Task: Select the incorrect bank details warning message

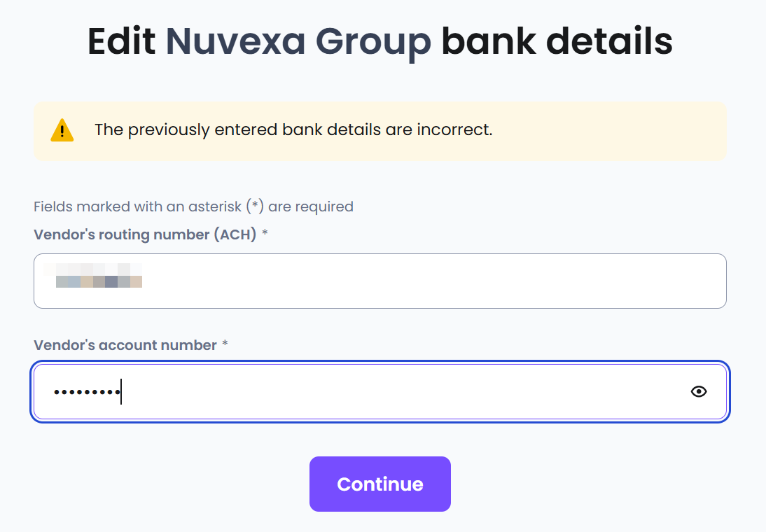Action: coord(293,130)
